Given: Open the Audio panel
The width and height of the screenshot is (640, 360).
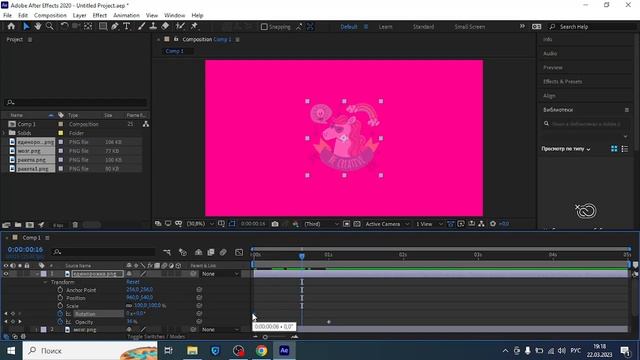Looking at the screenshot, I should coord(550,53).
